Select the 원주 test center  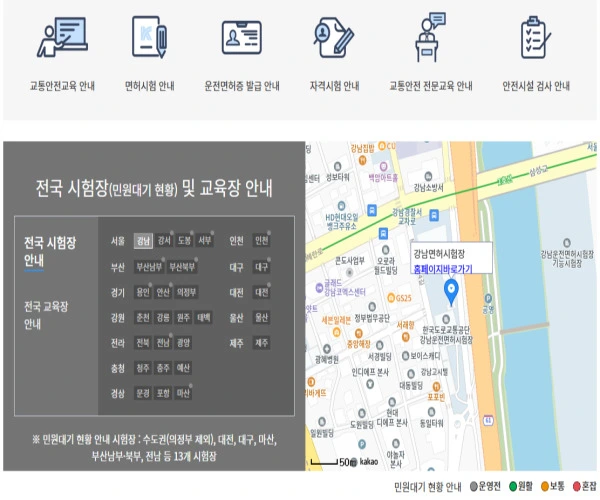(183, 317)
